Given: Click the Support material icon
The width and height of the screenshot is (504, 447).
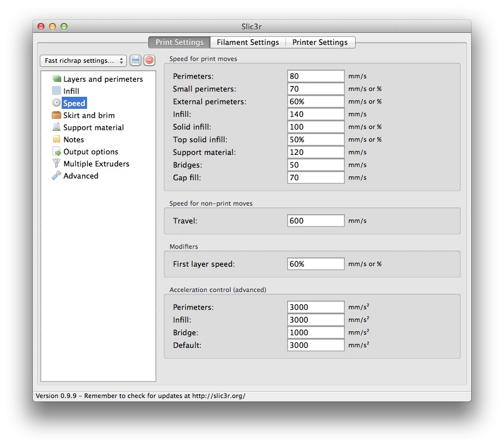Looking at the screenshot, I should (x=57, y=127).
